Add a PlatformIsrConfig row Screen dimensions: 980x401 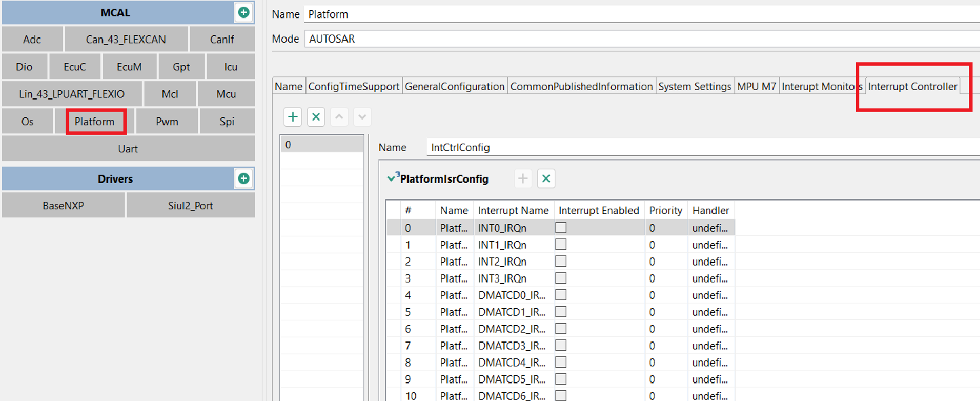[x=523, y=179]
